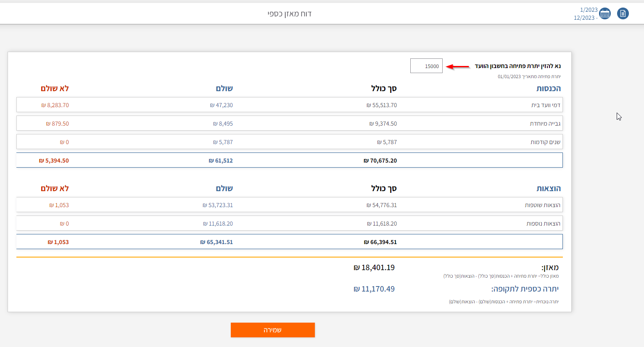Click the דוח מאזן כספי page title
Image resolution: width=644 pixels, height=347 pixels.
click(x=289, y=14)
